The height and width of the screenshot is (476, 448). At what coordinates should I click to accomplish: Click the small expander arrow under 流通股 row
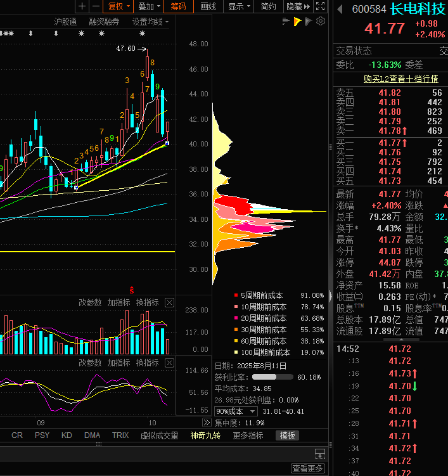coord(401,339)
